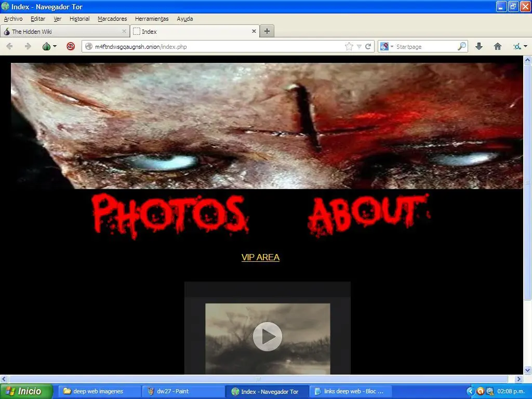The height and width of the screenshot is (399, 532).
Task: Go to the home page icon
Action: click(x=497, y=46)
